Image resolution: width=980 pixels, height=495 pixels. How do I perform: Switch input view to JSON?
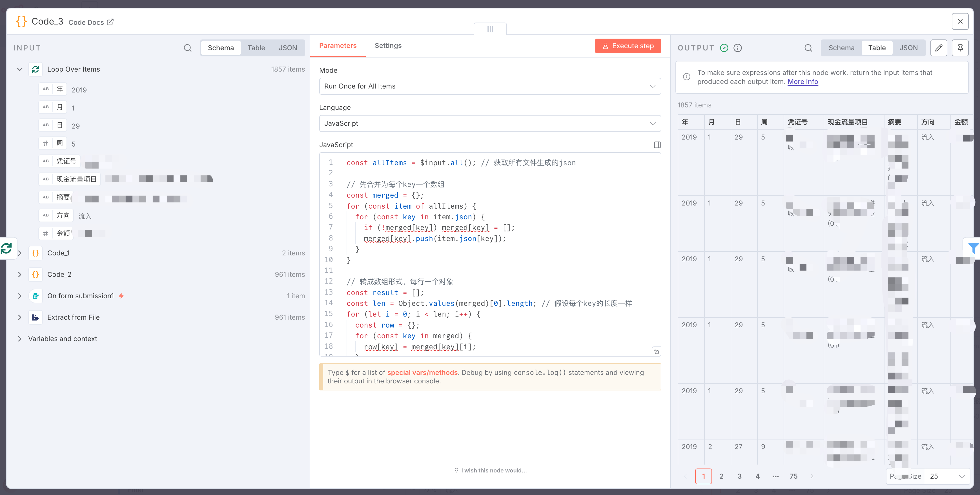[288, 48]
